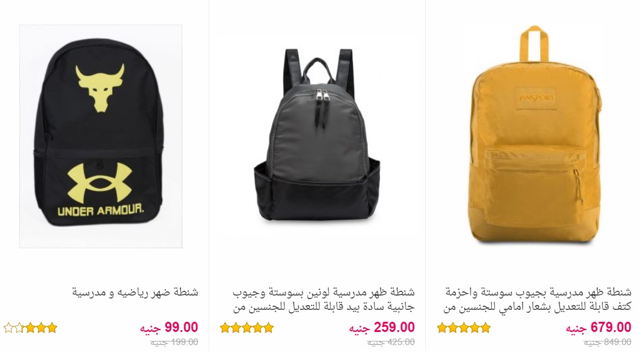Open the gray two-tone backpack image

point(317,134)
